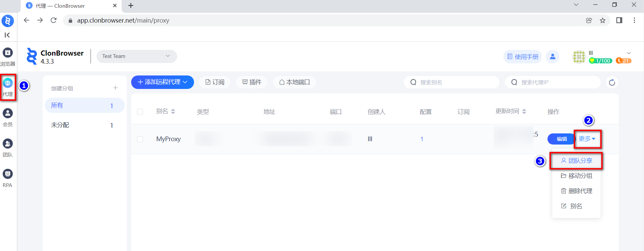Expand the More dropdown for MyProxy

[x=587, y=139]
